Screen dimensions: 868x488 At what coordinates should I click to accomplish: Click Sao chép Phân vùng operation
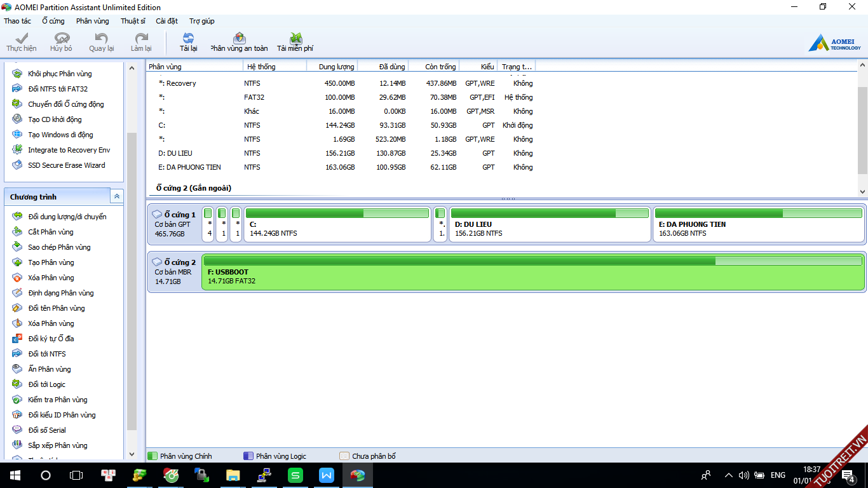tap(59, 247)
